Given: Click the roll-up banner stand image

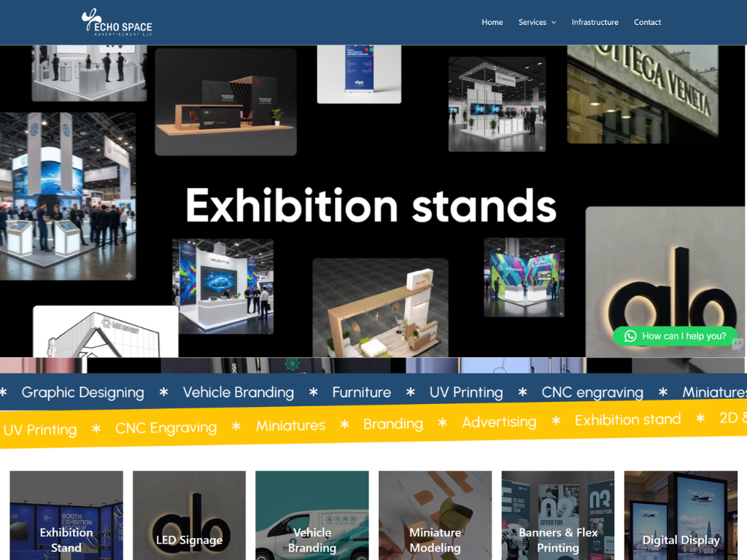Looking at the screenshot, I should point(358,73).
